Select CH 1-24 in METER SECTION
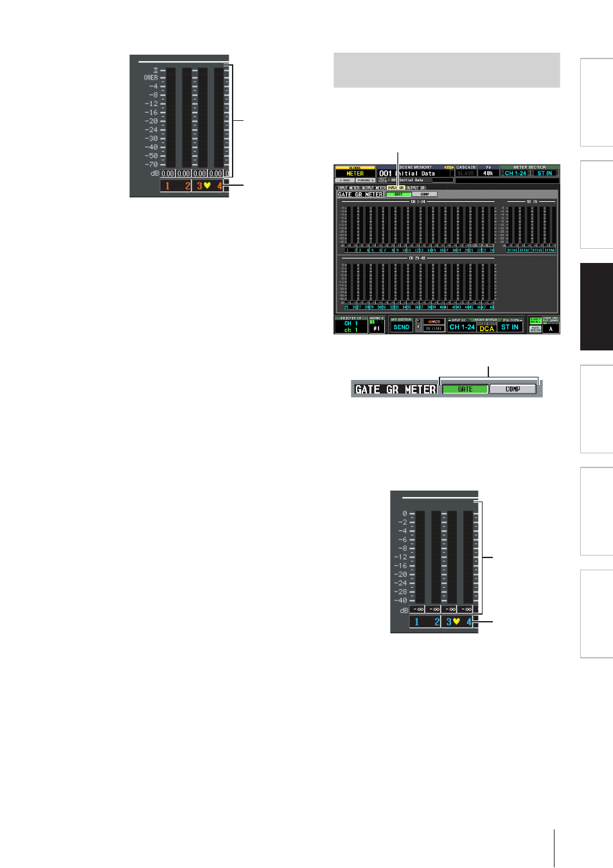The image size is (613, 868). point(515,173)
